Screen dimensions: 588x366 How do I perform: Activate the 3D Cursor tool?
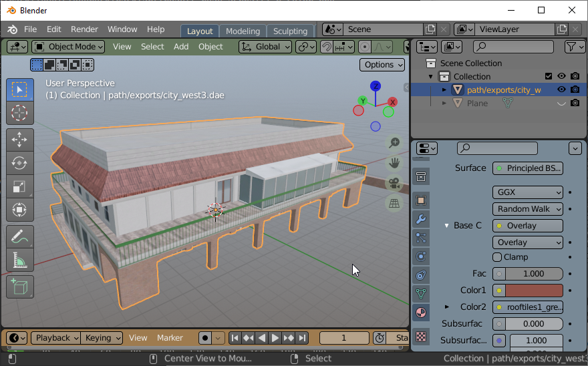(x=19, y=113)
